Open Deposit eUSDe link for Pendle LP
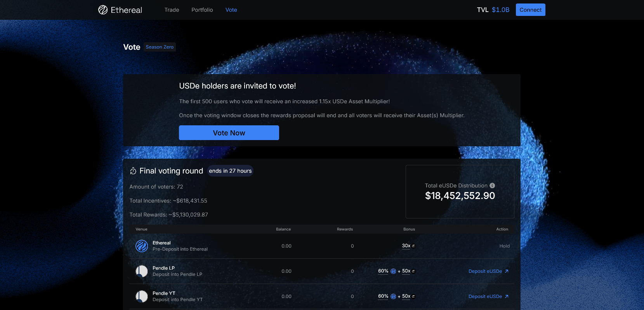 (x=488, y=271)
